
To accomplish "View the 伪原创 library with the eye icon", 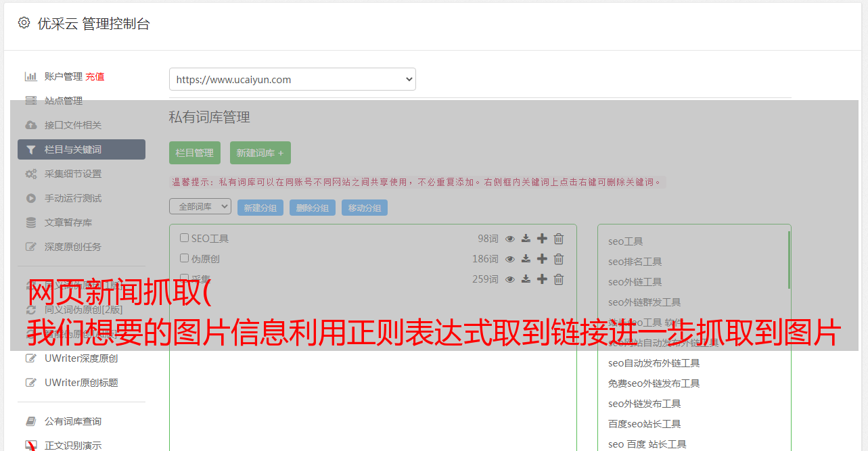I will pyautogui.click(x=510, y=259).
